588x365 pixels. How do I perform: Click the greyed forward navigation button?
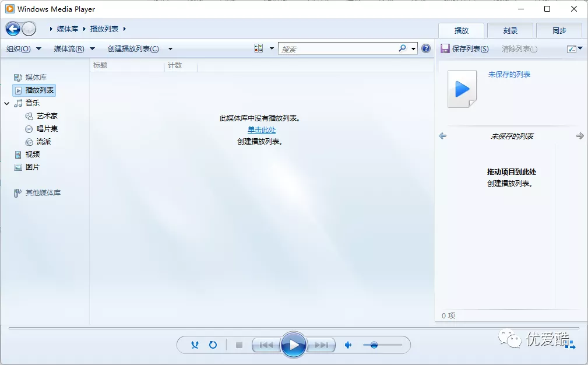29,29
